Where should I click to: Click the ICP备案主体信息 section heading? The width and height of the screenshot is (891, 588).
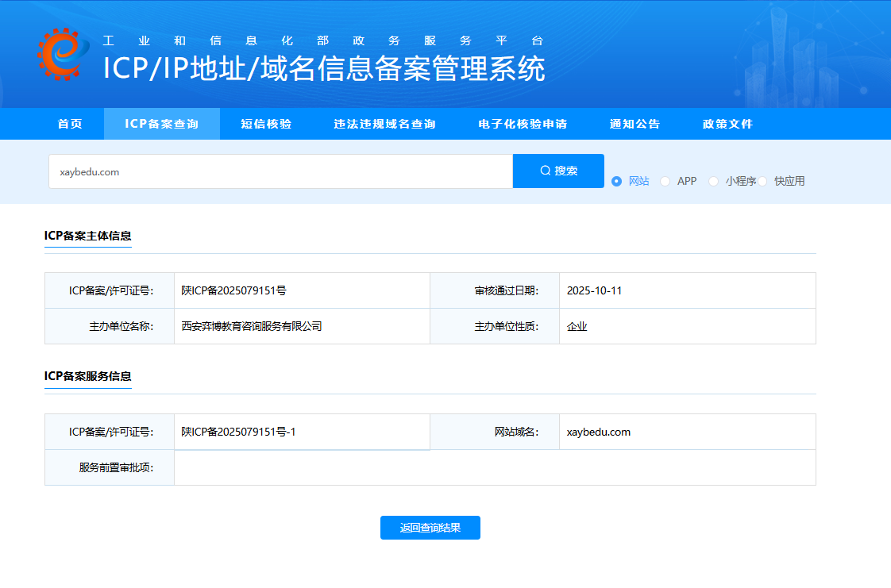(88, 236)
